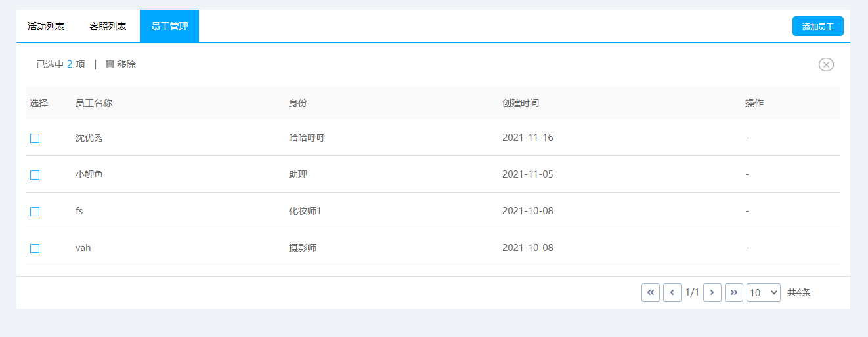Viewport: 868px width, 337px height.
Task: Tick the checkbox next to fs
Action: tap(35, 212)
